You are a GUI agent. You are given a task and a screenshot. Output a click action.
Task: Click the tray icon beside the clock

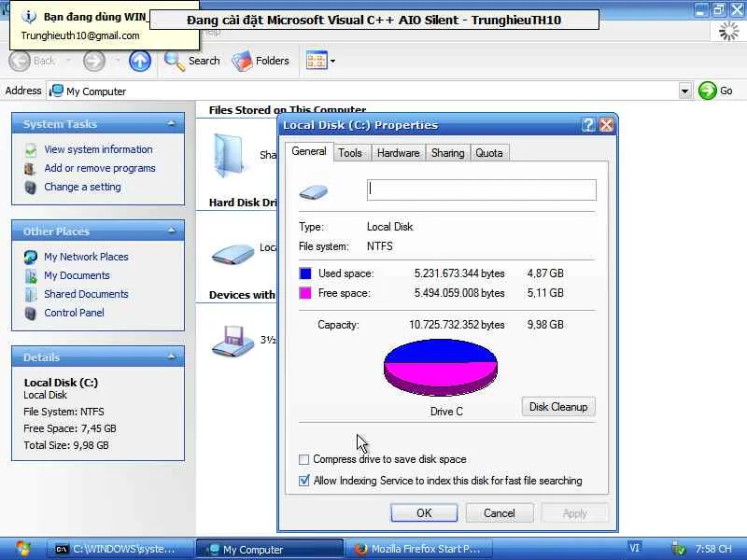[679, 549]
